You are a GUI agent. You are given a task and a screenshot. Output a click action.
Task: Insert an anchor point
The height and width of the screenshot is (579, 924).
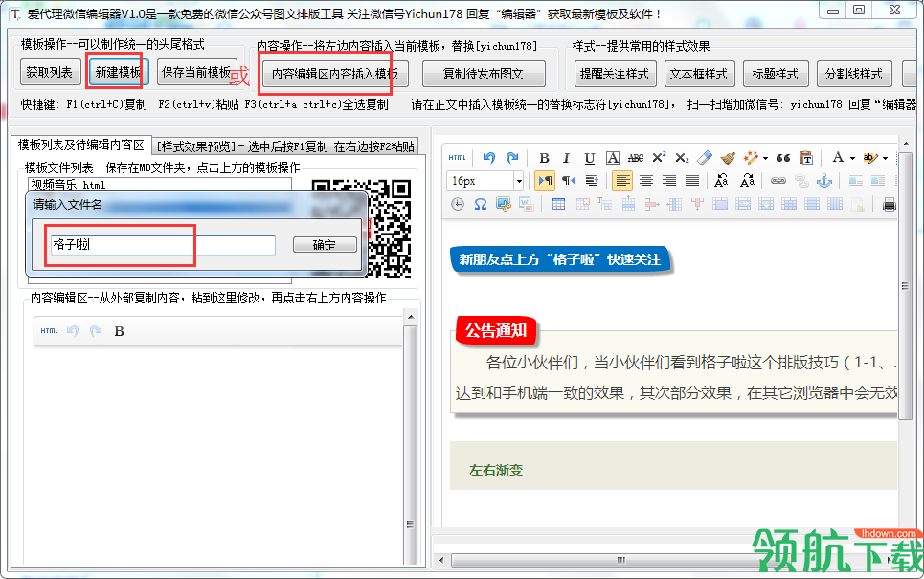pyautogui.click(x=824, y=181)
